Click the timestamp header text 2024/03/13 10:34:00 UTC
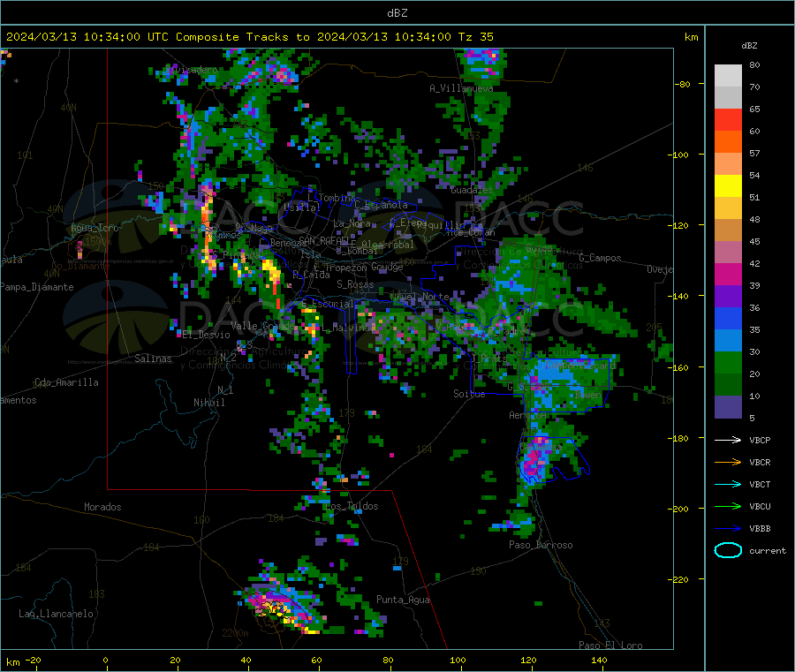 [x=87, y=37]
